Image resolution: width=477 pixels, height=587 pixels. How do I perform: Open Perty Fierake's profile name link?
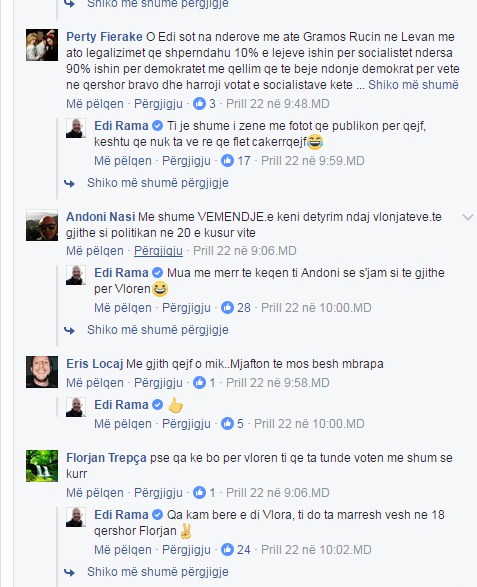click(x=104, y=37)
